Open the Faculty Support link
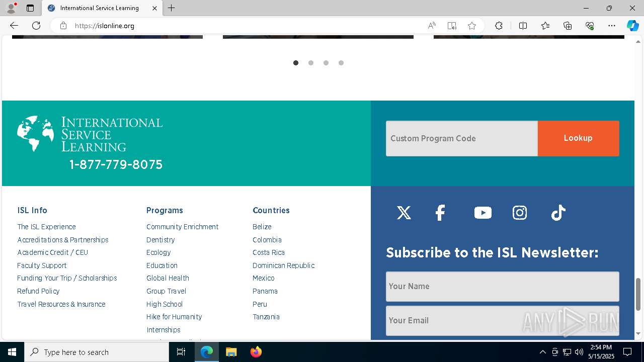 coord(42,265)
